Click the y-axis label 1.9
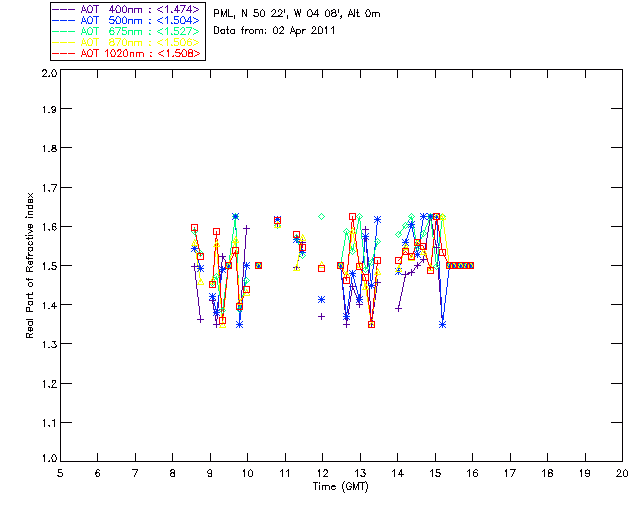This screenshot has height=512, width=640. [49, 109]
